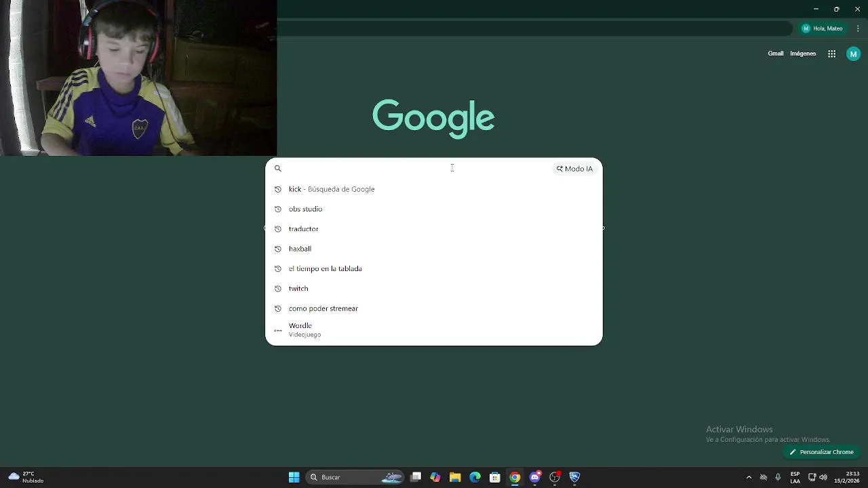Click the Personalizar Chrome button
Image resolution: width=868 pixels, height=488 pixels.
pos(821,452)
